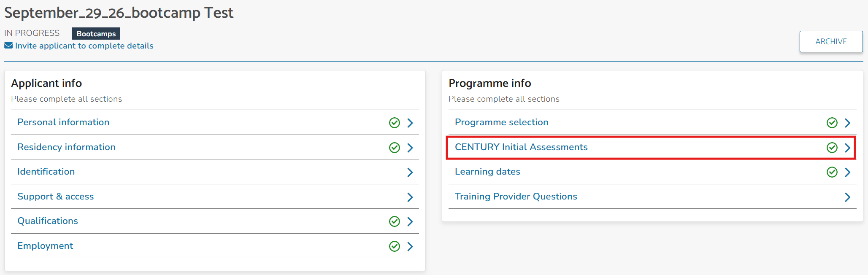The height and width of the screenshot is (275, 868).
Task: Click the green check icon for Programme selection
Action: (x=832, y=123)
